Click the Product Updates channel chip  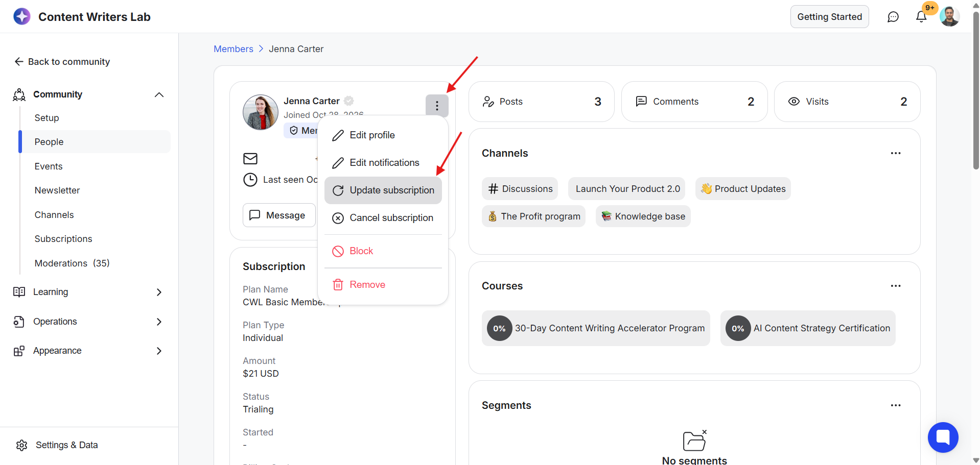(x=743, y=189)
